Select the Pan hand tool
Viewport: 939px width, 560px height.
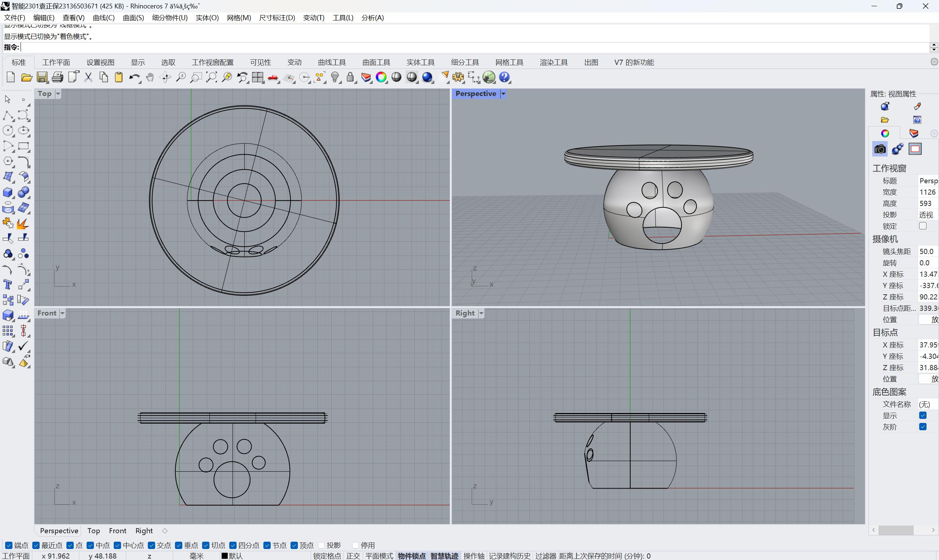[150, 77]
